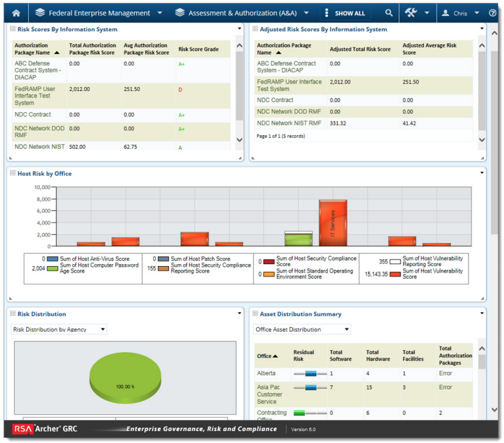Expand the Chris user menu arrow
The width and height of the screenshot is (504, 443).
477,13
